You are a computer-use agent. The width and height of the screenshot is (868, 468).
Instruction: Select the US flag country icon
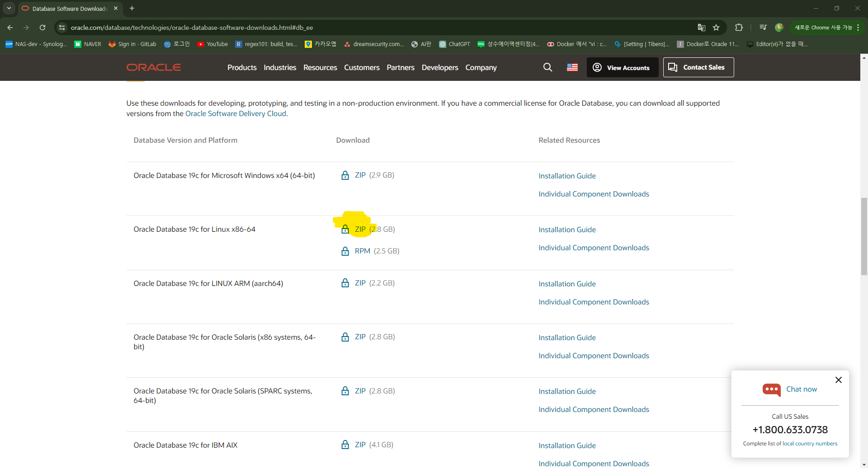coord(572,67)
